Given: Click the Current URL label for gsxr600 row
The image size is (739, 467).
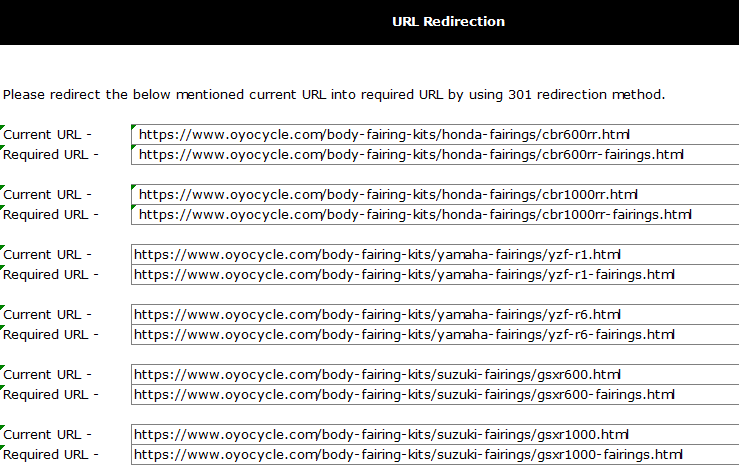Looking at the screenshot, I should pyautogui.click(x=47, y=374).
